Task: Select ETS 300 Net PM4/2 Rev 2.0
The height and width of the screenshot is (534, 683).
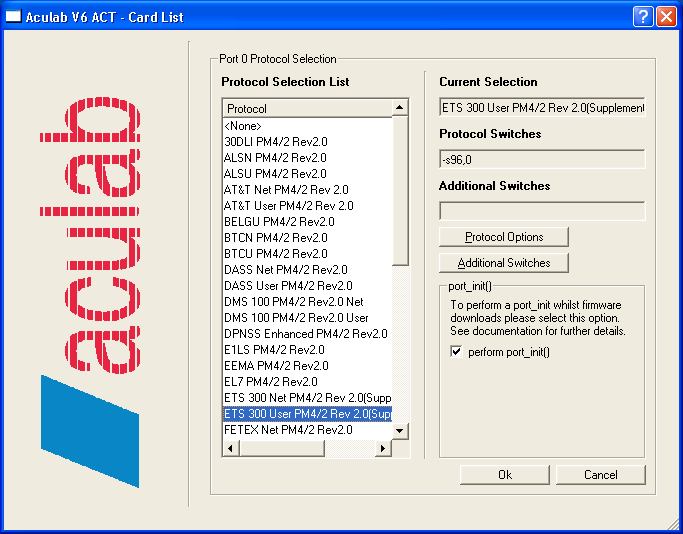Action: (x=308, y=398)
